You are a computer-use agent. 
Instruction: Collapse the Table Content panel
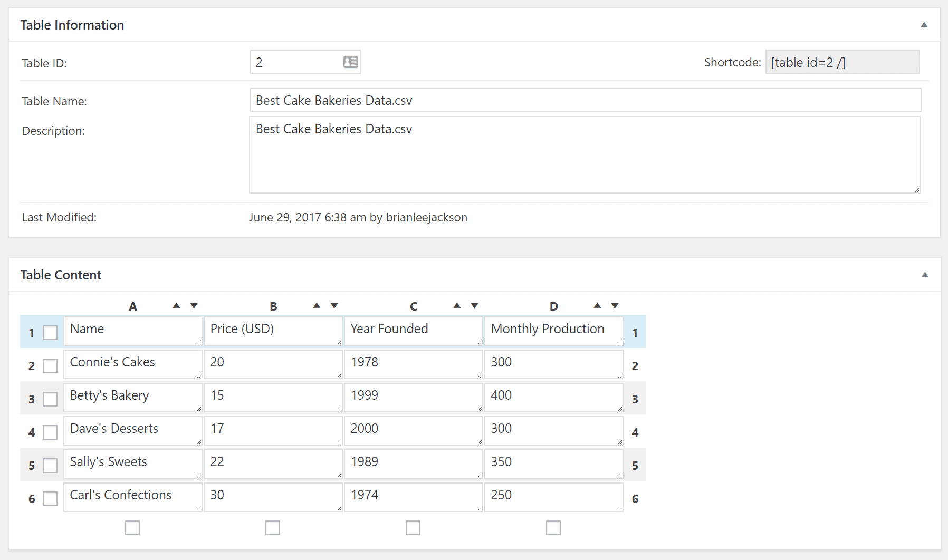click(925, 275)
